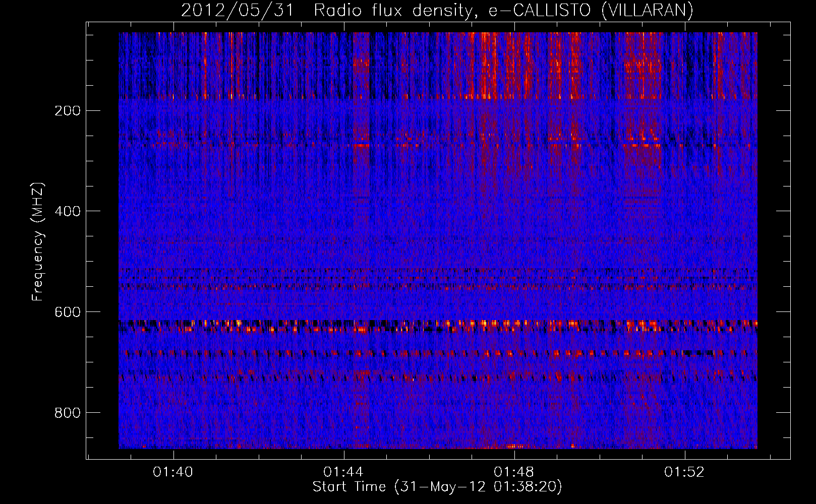
Task: Select the 200 frequency tick label
Action: click(67, 110)
